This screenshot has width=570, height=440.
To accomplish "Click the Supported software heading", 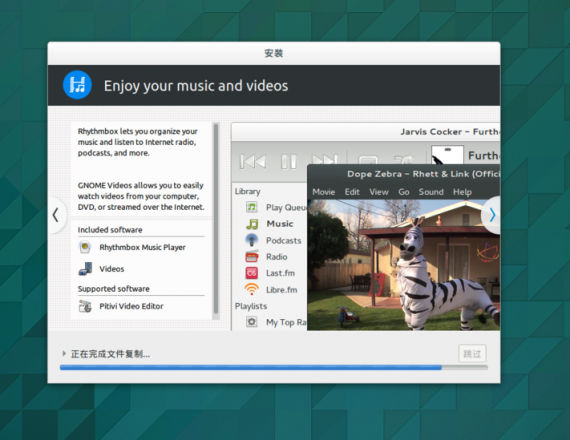I will 113,289.
